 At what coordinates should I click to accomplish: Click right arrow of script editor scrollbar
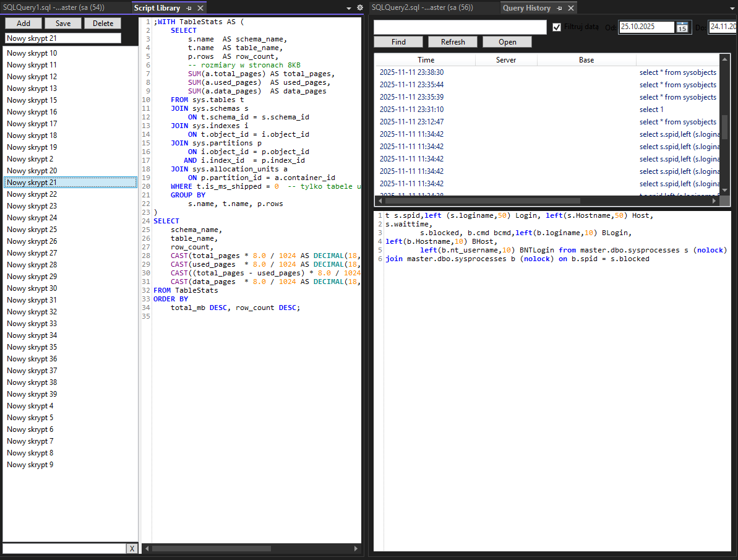coord(356,548)
